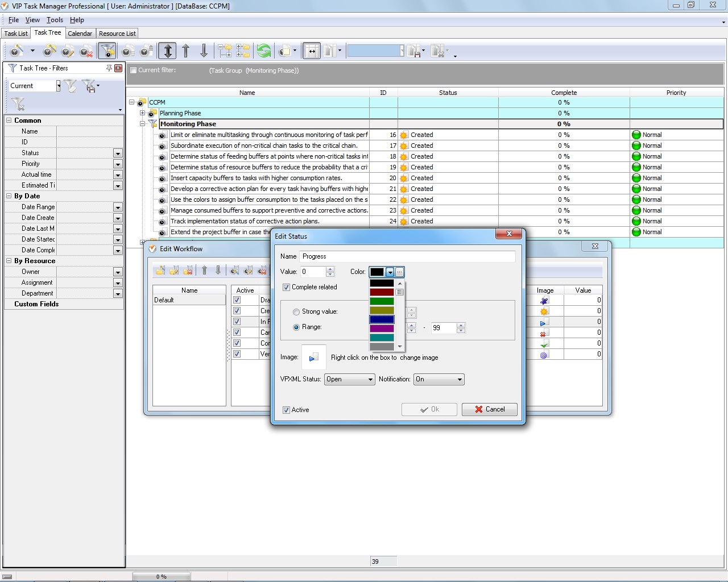Viewport: 728px width, 582px height.
Task: Click the apply filter funnel in Filters panel
Action: point(71,86)
